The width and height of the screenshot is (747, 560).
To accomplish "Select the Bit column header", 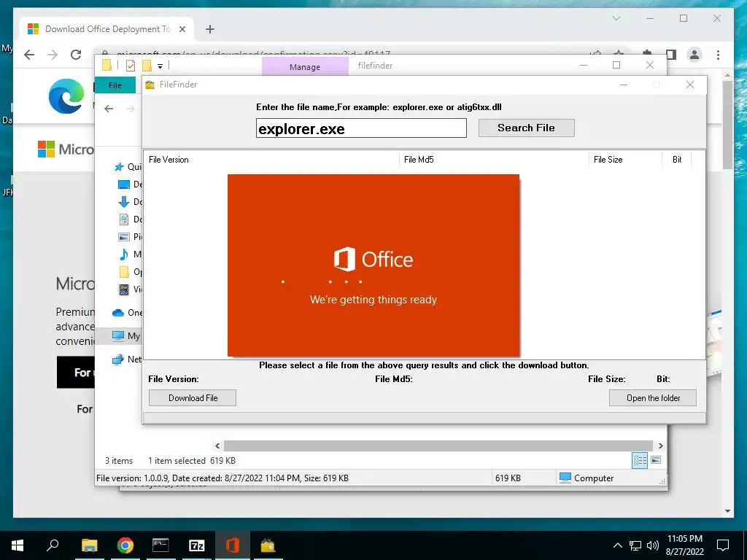I will [676, 160].
